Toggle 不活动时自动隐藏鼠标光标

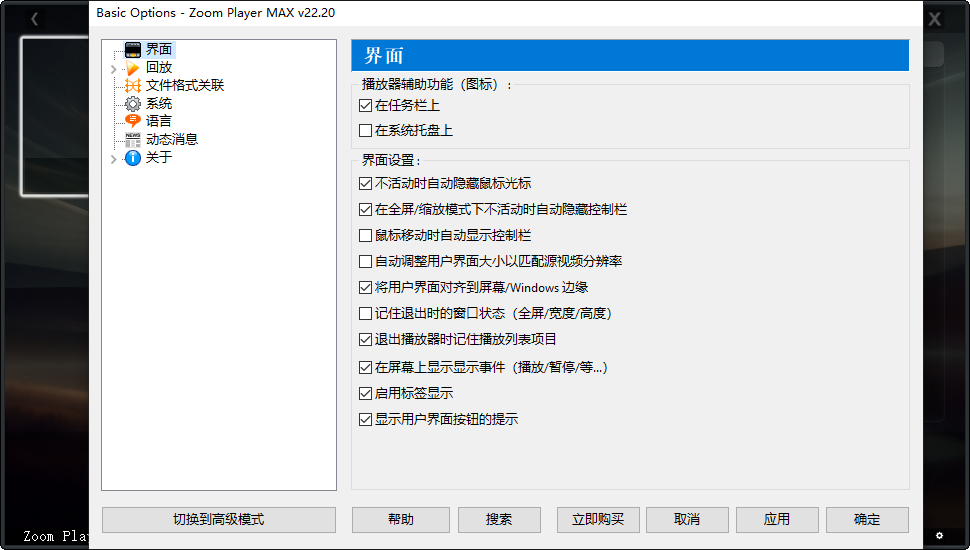pos(366,184)
